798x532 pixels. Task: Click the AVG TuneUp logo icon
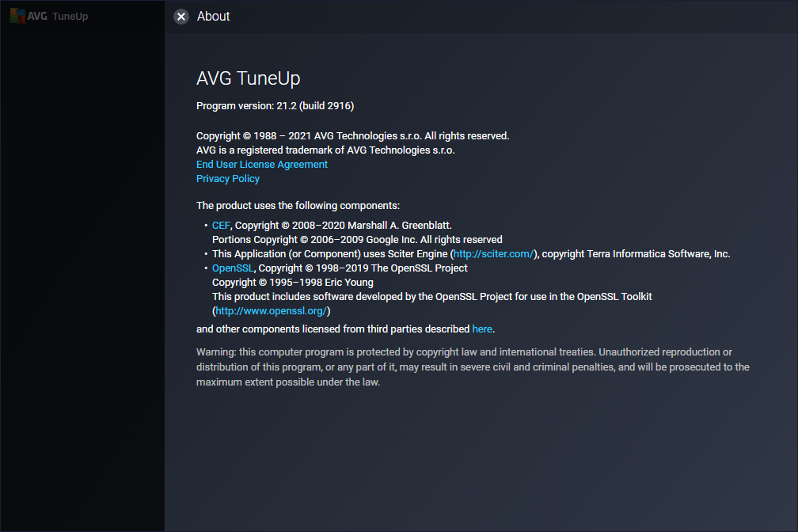17,17
